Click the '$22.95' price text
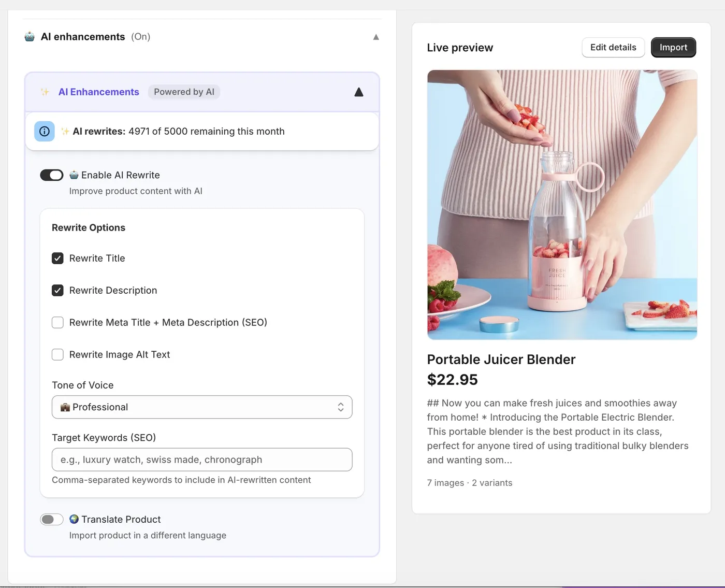This screenshot has width=725, height=588. tap(453, 380)
